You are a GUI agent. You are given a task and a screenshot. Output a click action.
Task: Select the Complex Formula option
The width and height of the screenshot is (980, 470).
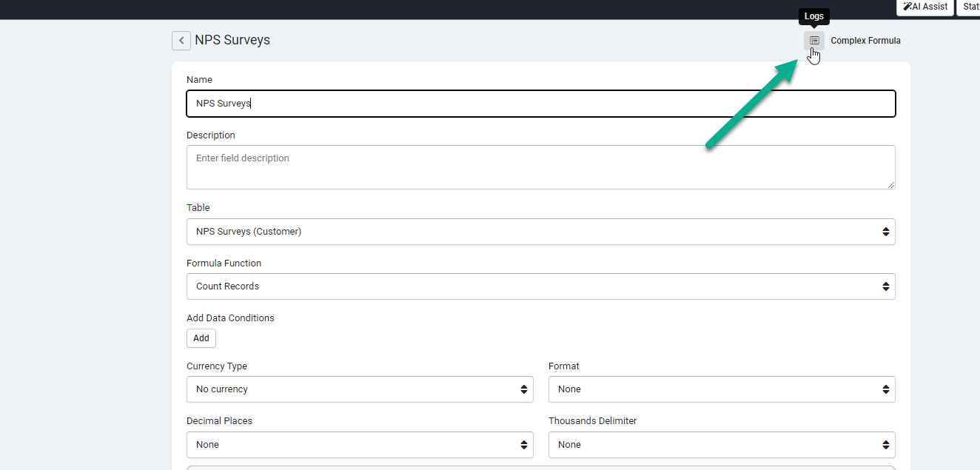coord(865,41)
